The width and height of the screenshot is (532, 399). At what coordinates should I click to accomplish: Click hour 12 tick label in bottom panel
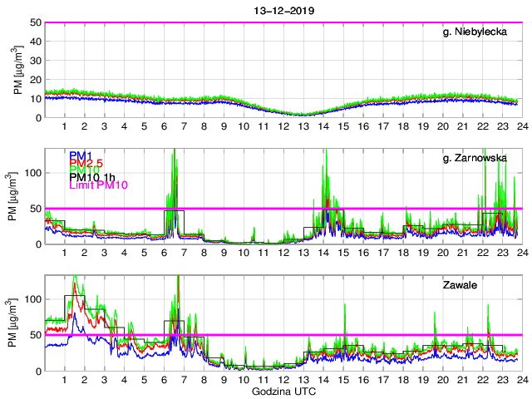283,380
